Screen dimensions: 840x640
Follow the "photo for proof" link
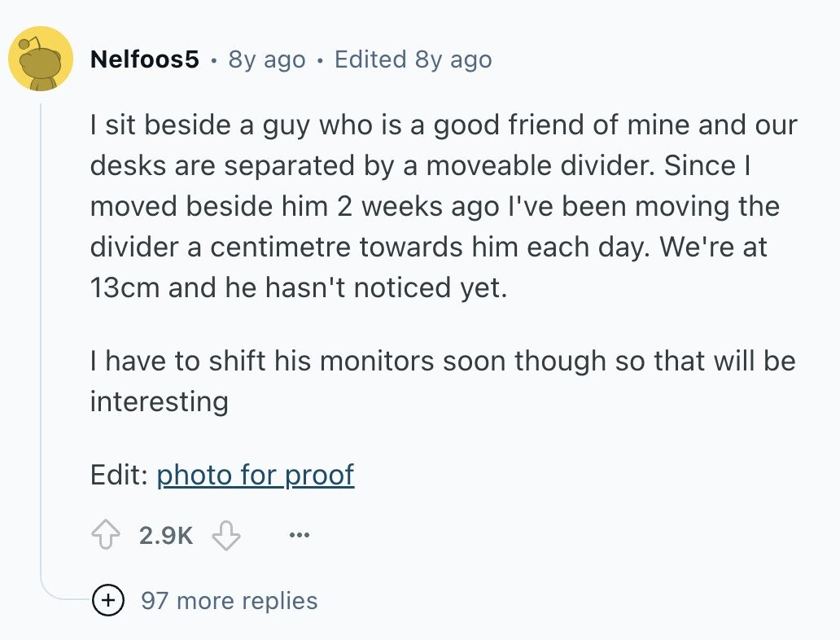tap(255, 474)
